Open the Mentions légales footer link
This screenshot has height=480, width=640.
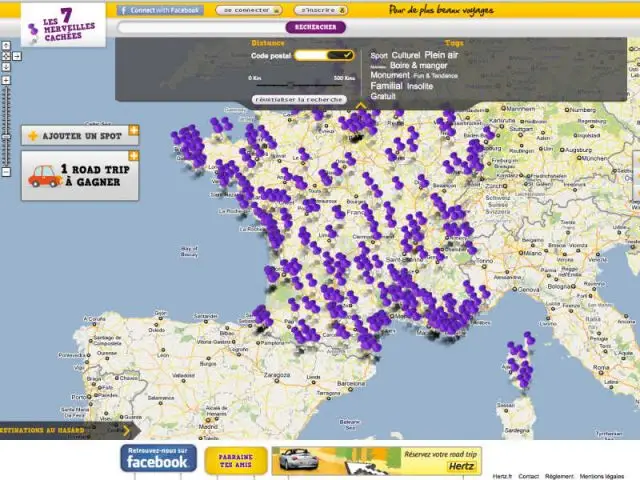tap(602, 476)
